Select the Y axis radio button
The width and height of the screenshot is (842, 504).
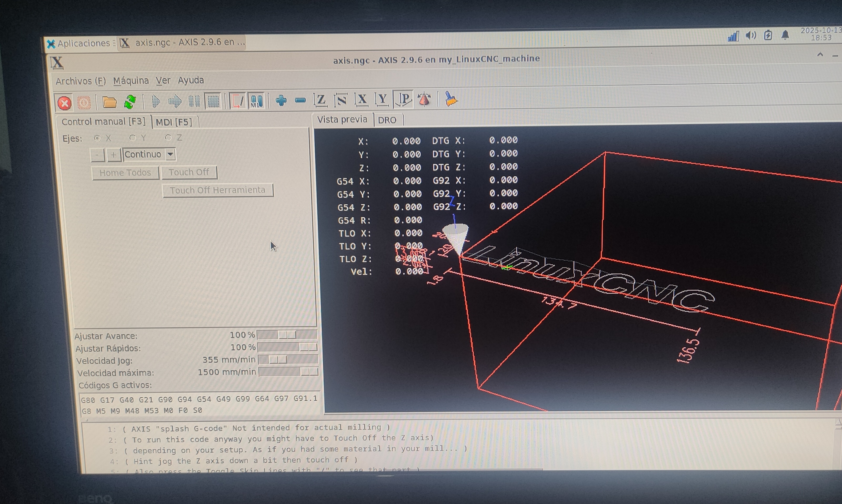[133, 138]
